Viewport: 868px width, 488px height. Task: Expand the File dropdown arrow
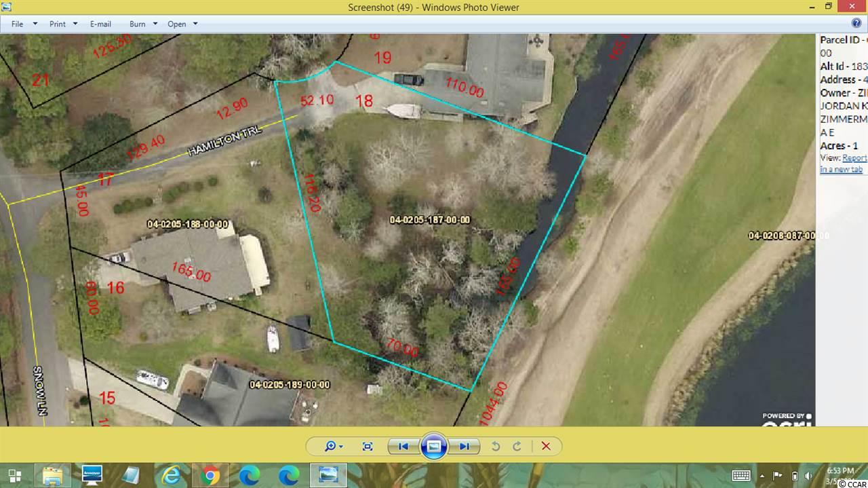click(35, 24)
